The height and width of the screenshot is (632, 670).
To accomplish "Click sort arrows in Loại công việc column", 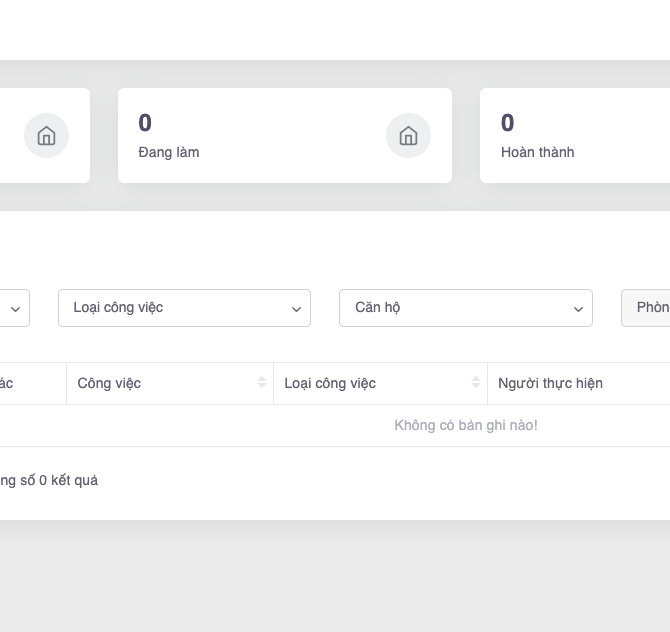I will click(476, 383).
